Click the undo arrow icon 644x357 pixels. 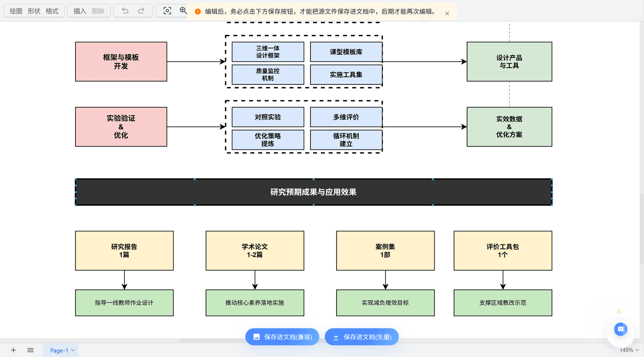pyautogui.click(x=125, y=11)
